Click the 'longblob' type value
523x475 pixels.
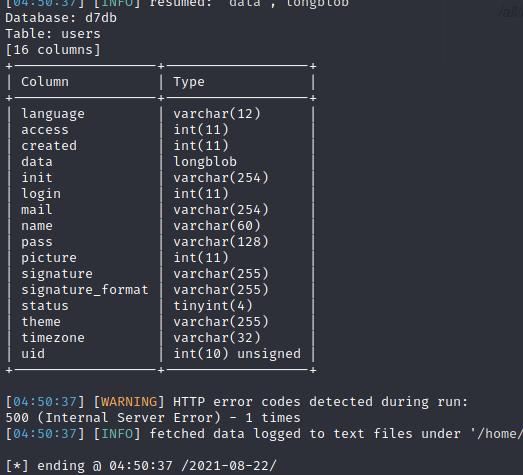tap(205, 162)
